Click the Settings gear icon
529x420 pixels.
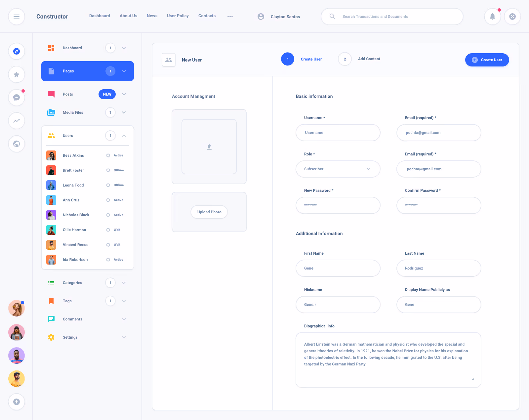(x=51, y=337)
